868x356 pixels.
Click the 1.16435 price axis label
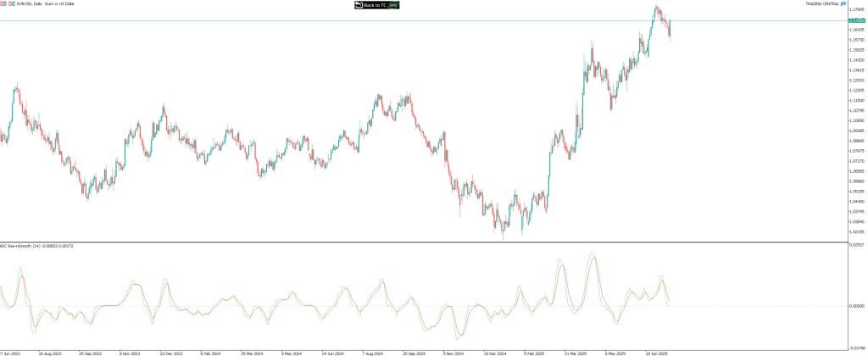[x=856, y=30]
